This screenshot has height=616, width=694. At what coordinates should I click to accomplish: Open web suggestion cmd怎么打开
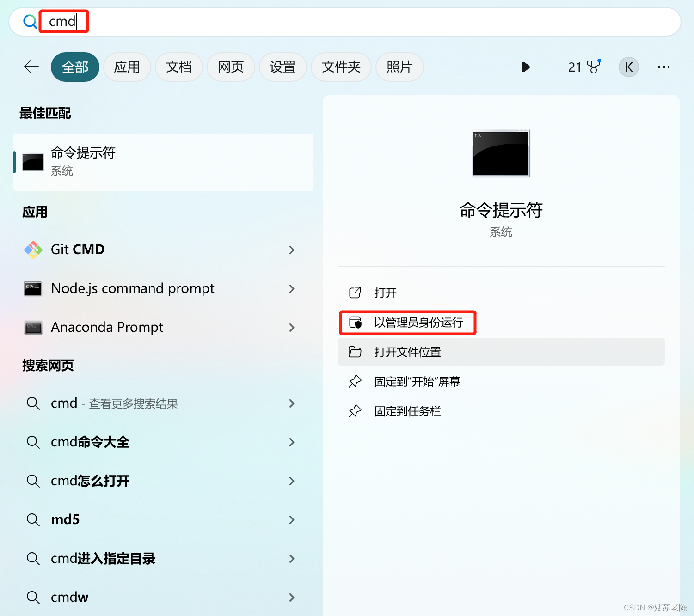pyautogui.click(x=163, y=481)
